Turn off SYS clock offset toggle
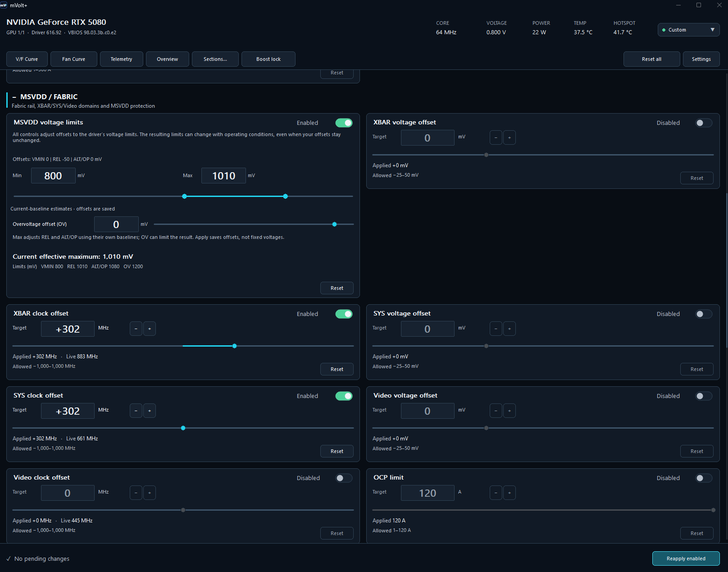This screenshot has height=572, width=728. click(344, 396)
